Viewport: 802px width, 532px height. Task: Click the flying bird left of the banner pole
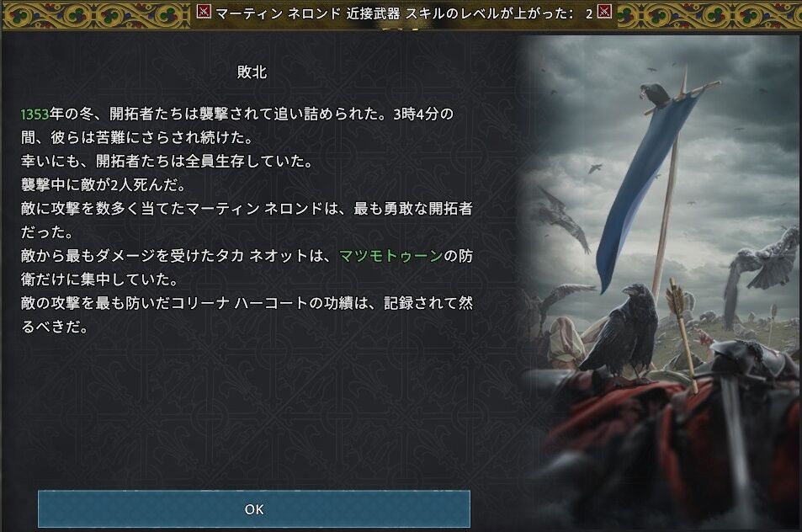coord(566,220)
